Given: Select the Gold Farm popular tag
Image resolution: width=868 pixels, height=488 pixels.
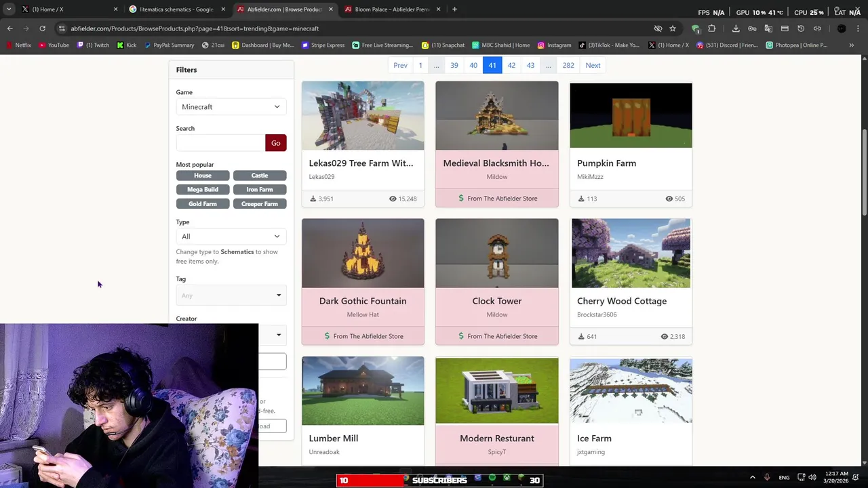Looking at the screenshot, I should coord(203,204).
